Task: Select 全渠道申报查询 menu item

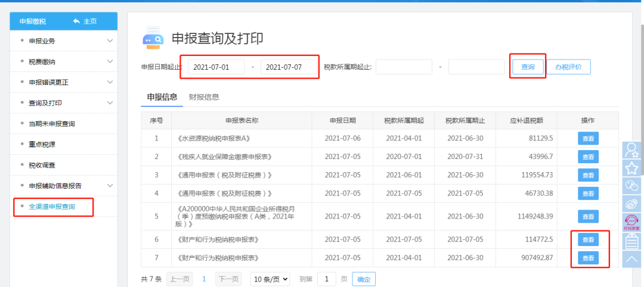Action: click(52, 207)
